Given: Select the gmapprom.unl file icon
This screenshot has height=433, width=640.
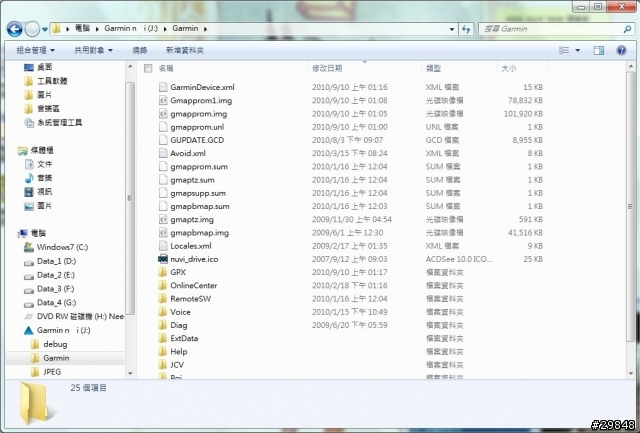Looking at the screenshot, I should pyautogui.click(x=163, y=127).
